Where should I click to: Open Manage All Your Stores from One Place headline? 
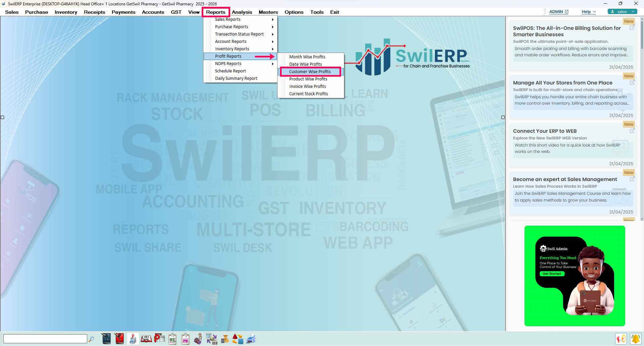coord(562,82)
